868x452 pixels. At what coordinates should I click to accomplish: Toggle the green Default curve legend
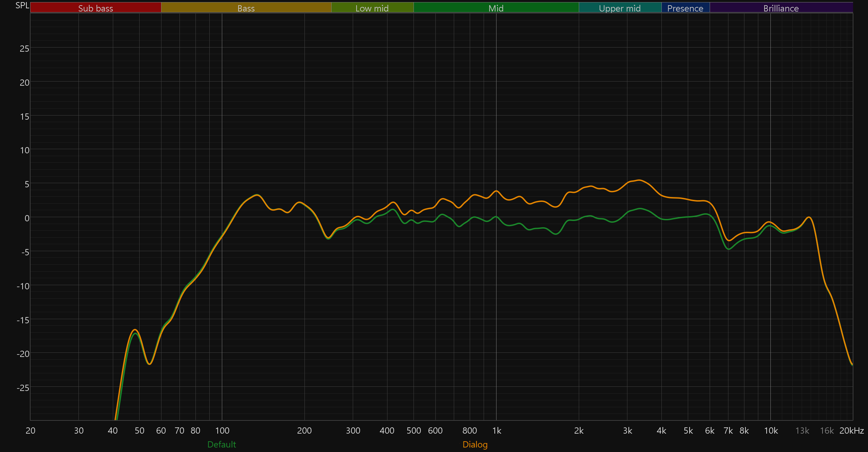[222, 444]
